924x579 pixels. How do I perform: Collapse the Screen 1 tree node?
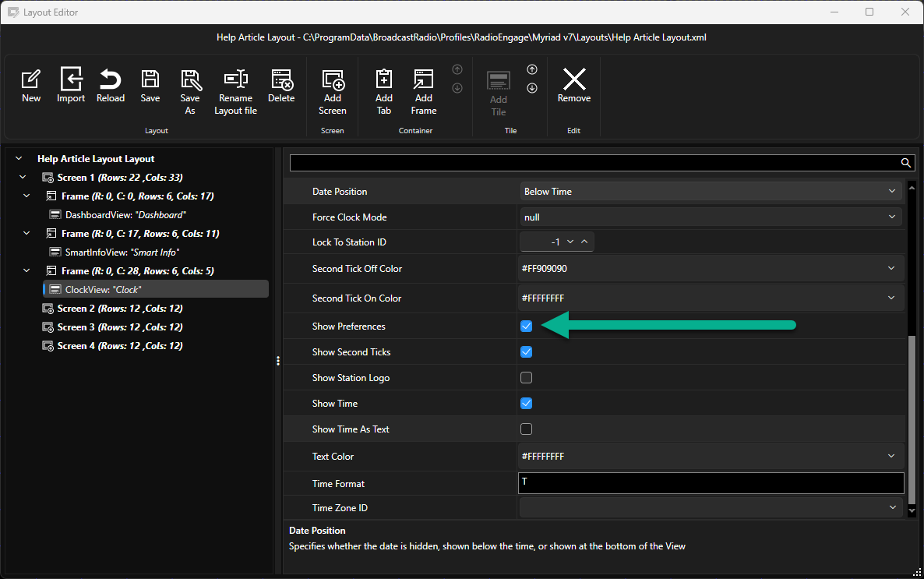pos(23,177)
